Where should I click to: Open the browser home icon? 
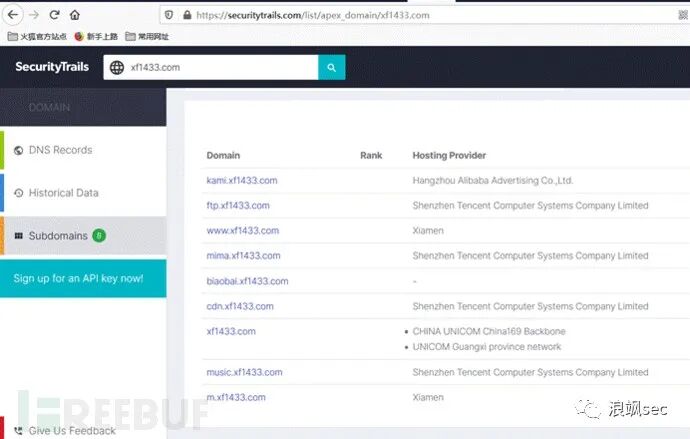click(x=75, y=15)
